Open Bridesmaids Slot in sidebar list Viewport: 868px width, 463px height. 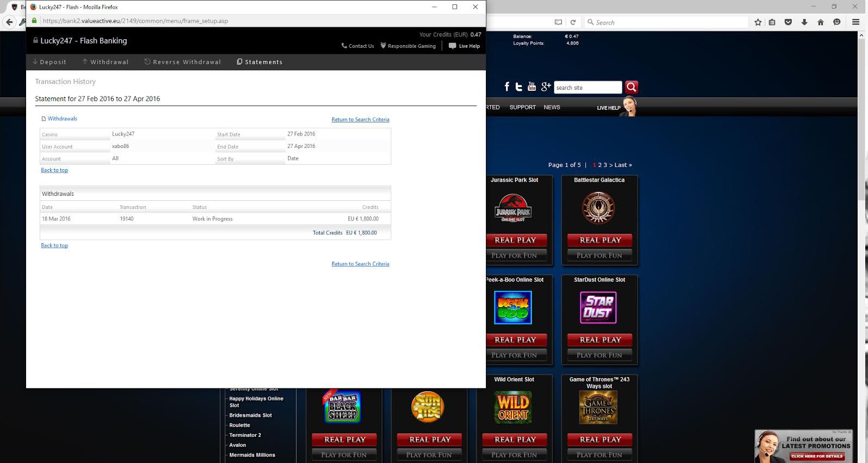tap(250, 415)
